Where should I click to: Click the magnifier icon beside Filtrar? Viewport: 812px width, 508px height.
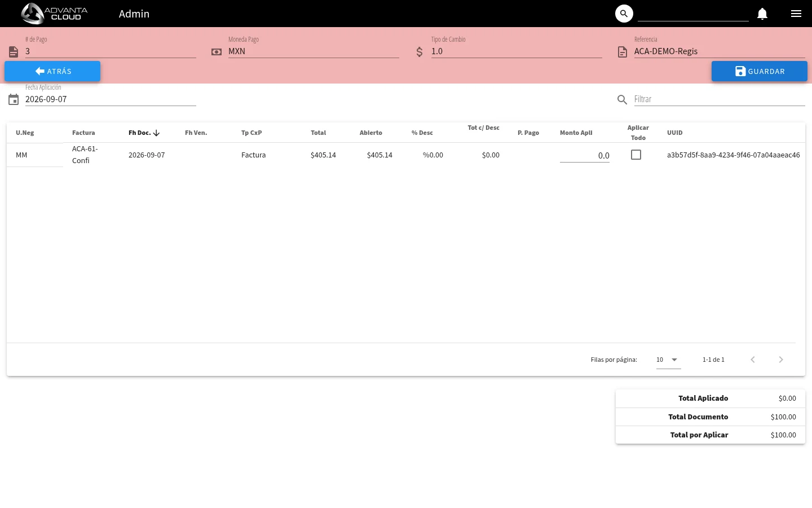tap(623, 100)
